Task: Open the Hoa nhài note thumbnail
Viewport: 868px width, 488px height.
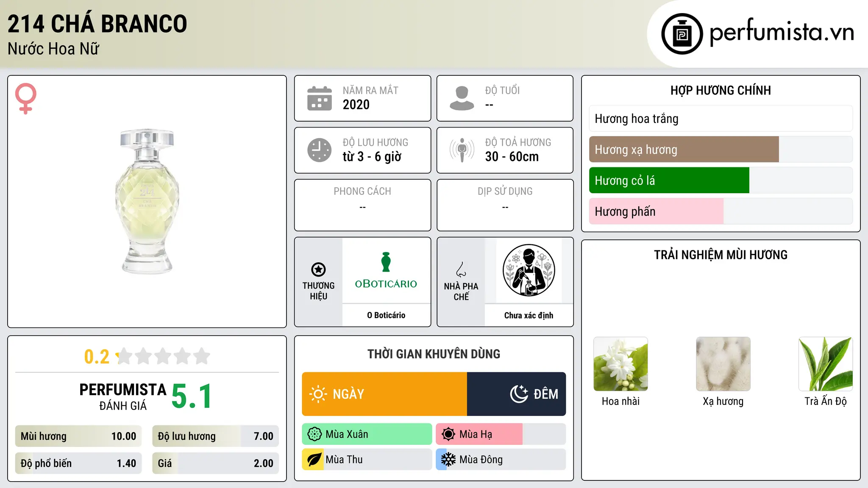Action: point(620,364)
